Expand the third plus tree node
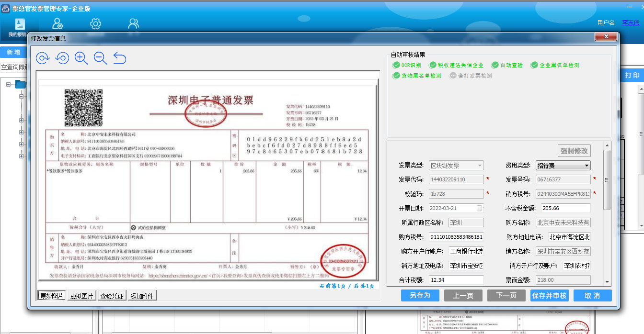Viewport: 644px width, 334px height. (x=21, y=145)
